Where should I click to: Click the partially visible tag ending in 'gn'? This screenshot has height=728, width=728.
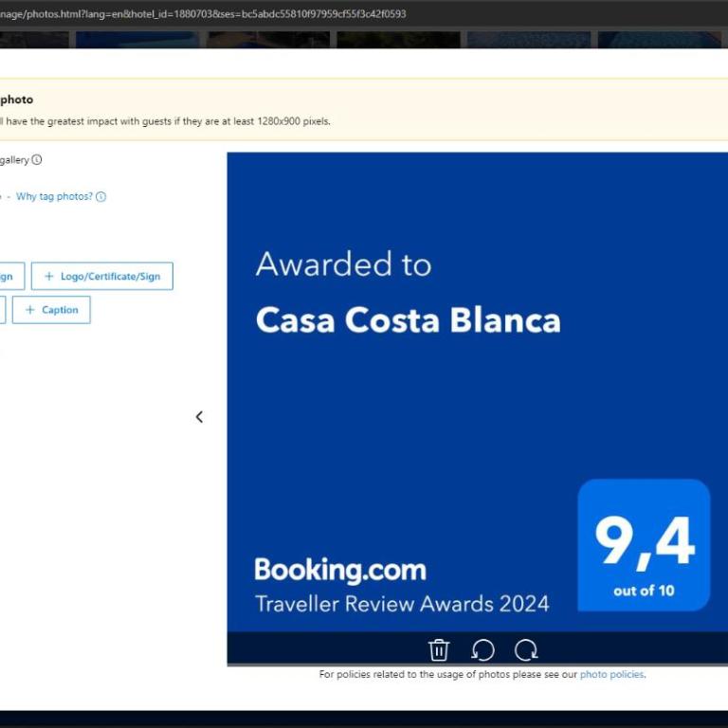pyautogui.click(x=12, y=276)
